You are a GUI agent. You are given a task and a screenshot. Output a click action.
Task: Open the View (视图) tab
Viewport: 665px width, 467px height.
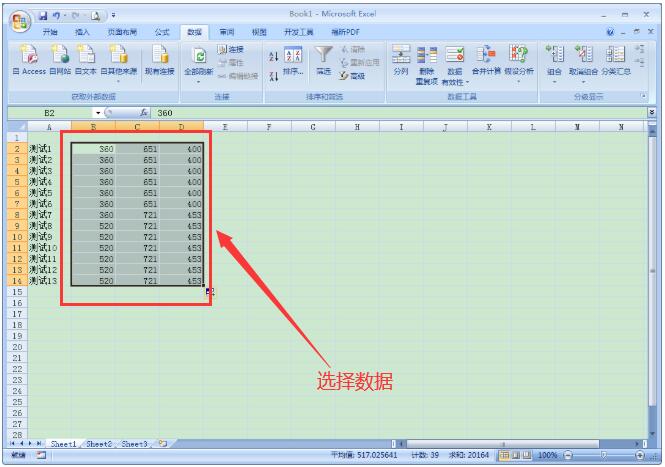[259, 32]
